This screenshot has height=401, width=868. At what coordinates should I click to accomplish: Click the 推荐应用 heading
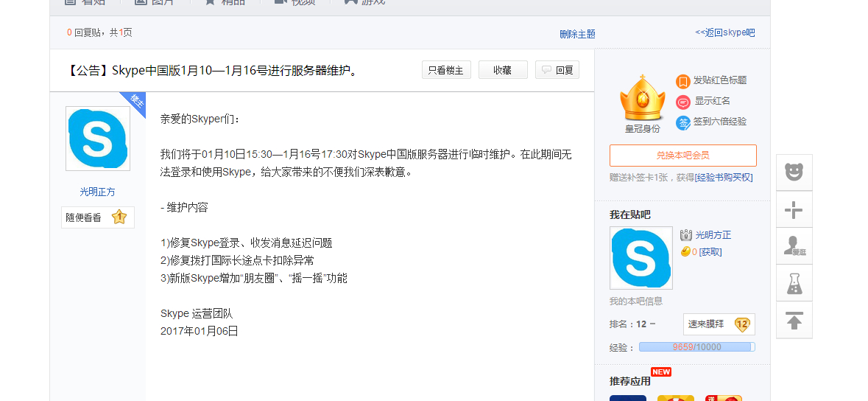(630, 381)
